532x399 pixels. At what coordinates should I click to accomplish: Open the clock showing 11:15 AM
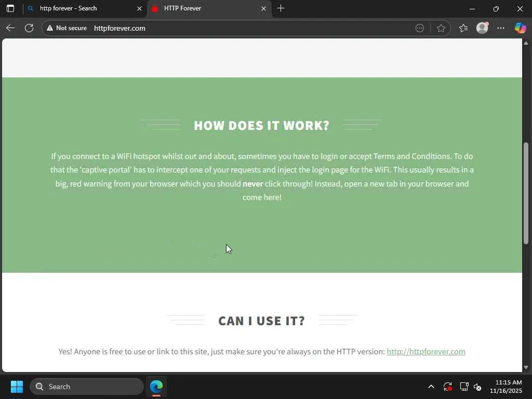pos(506,387)
